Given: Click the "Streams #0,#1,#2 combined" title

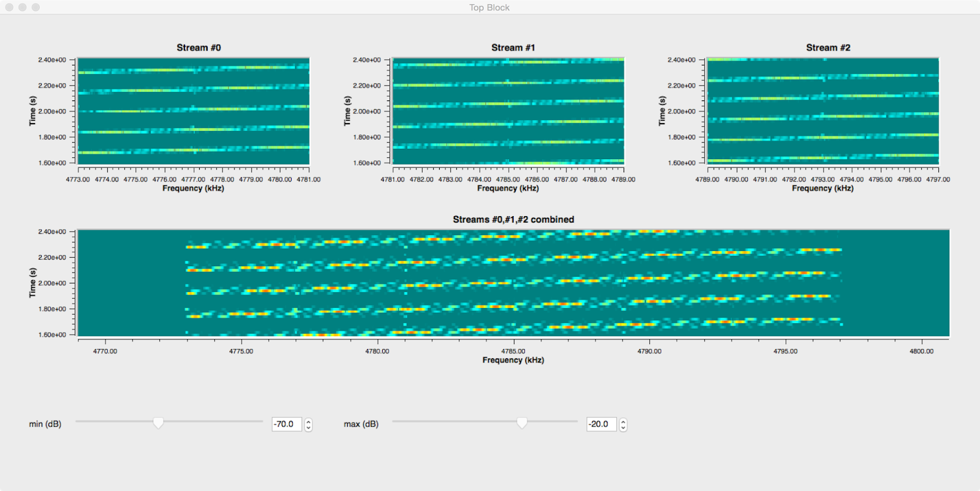Looking at the screenshot, I should 513,220.
